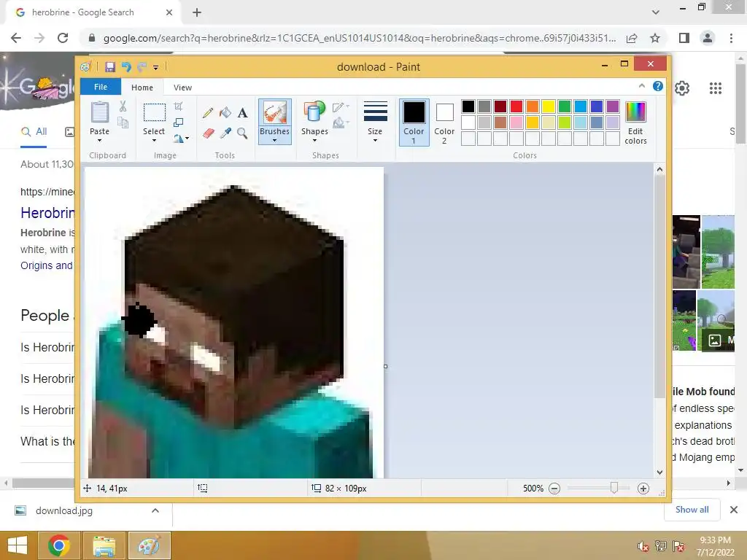Select the Magnifier tool

tap(242, 133)
